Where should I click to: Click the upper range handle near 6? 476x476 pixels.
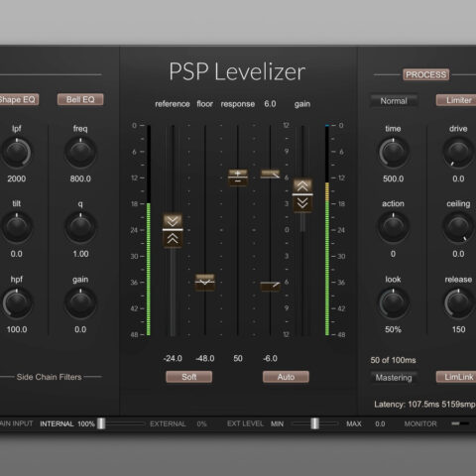(270, 175)
